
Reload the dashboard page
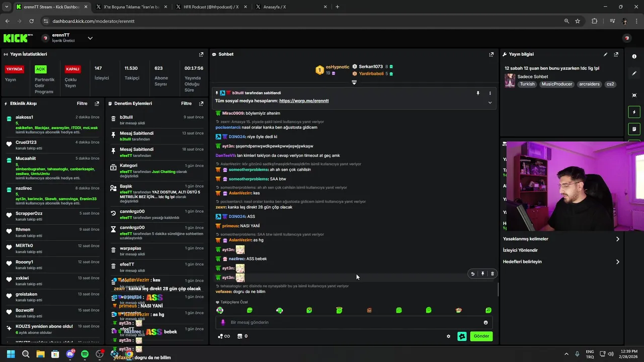pos(31,21)
